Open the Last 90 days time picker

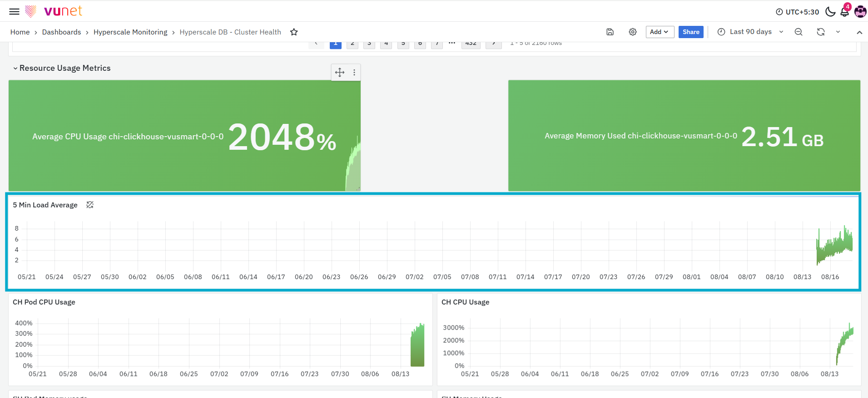[750, 32]
